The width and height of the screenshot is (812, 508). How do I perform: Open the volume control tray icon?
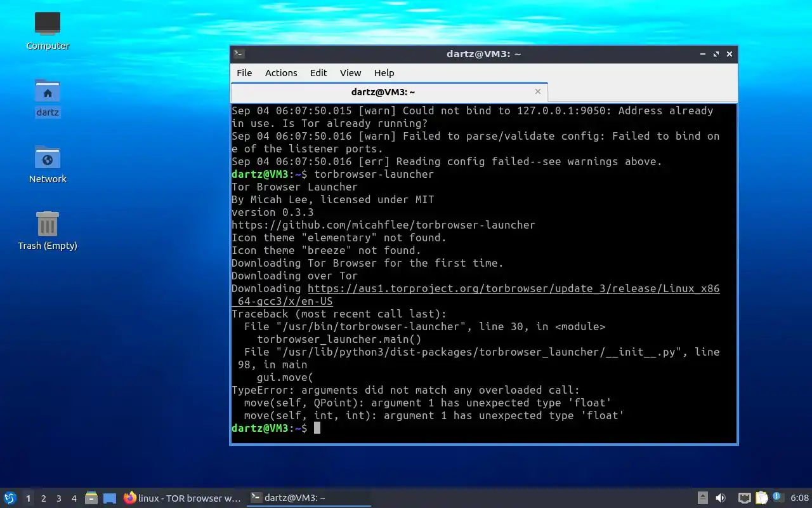click(x=721, y=498)
